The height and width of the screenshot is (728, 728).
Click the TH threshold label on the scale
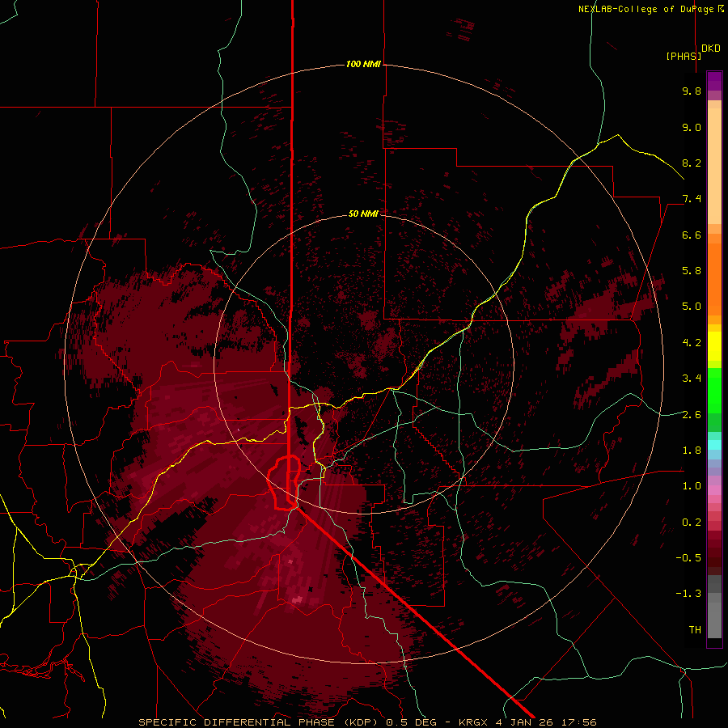click(695, 630)
